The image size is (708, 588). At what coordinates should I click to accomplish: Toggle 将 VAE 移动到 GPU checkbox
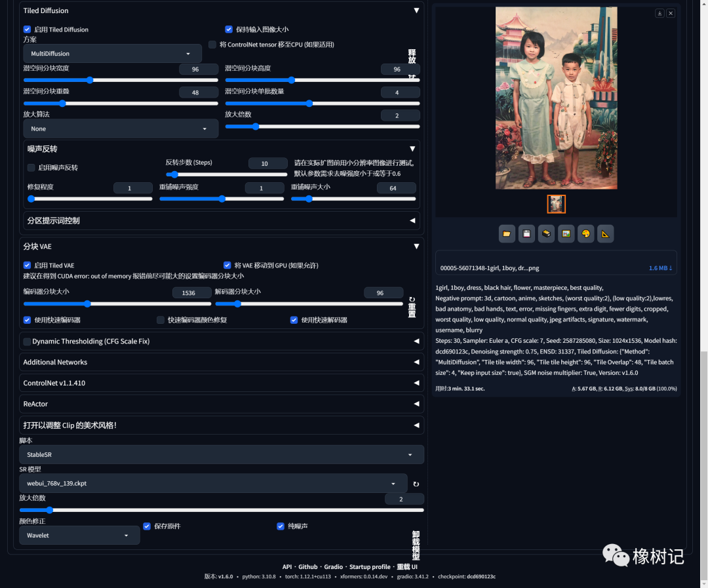click(227, 265)
